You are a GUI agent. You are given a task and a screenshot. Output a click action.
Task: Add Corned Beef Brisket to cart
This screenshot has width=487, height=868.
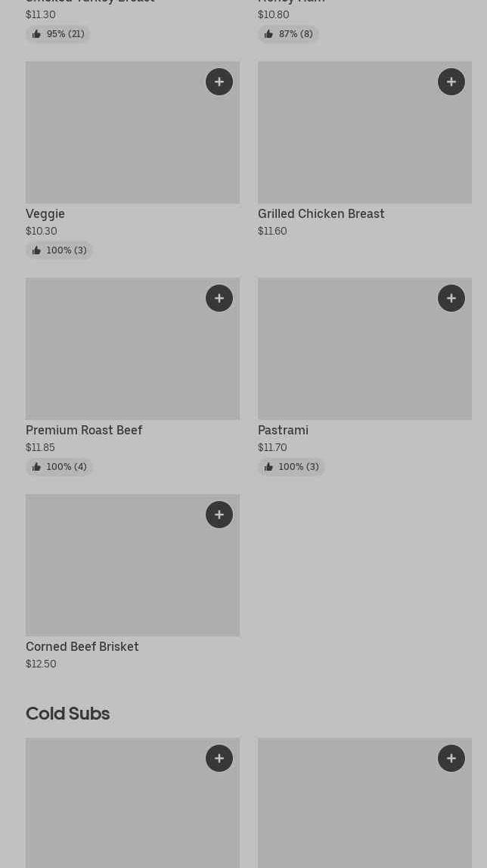[x=219, y=515]
